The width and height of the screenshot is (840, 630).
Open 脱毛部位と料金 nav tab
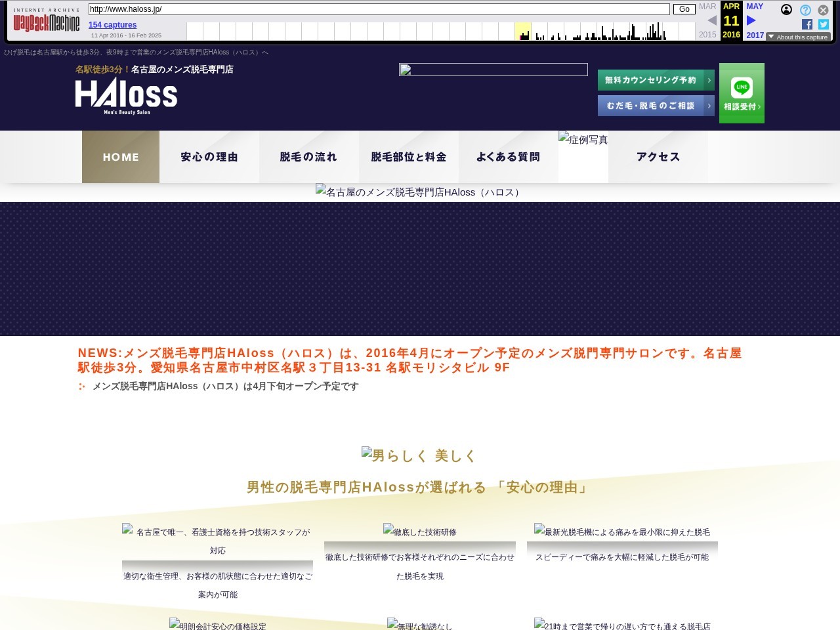[x=409, y=157]
